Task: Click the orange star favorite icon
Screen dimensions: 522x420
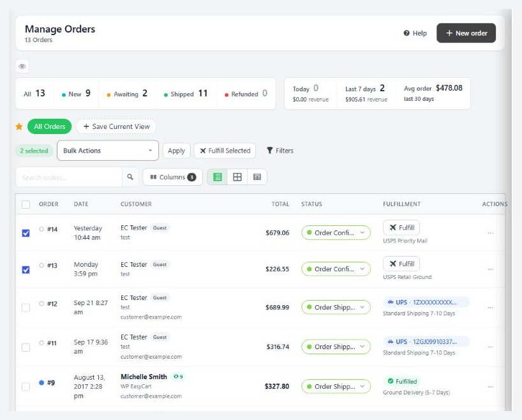Action: click(19, 126)
